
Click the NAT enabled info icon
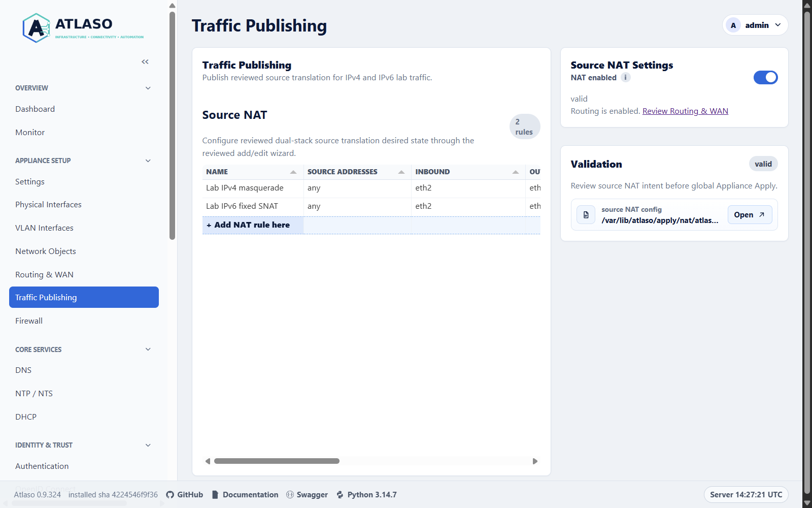click(626, 77)
